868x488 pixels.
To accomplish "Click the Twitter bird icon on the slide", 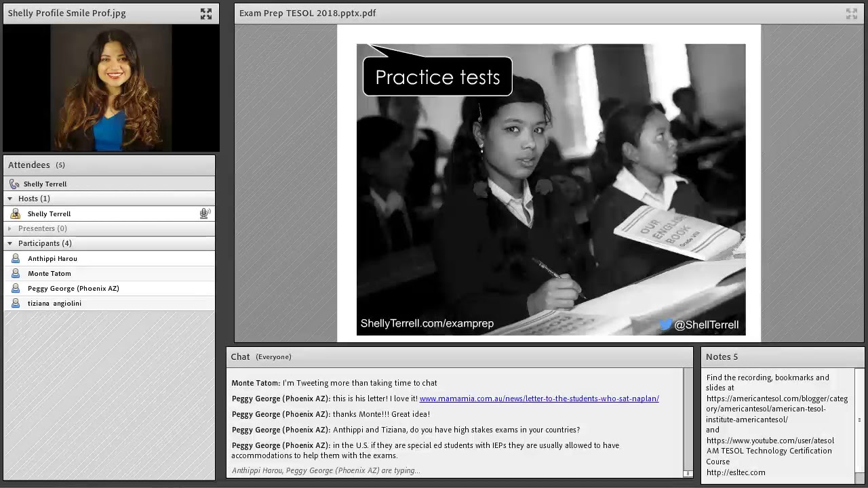I will click(x=665, y=325).
